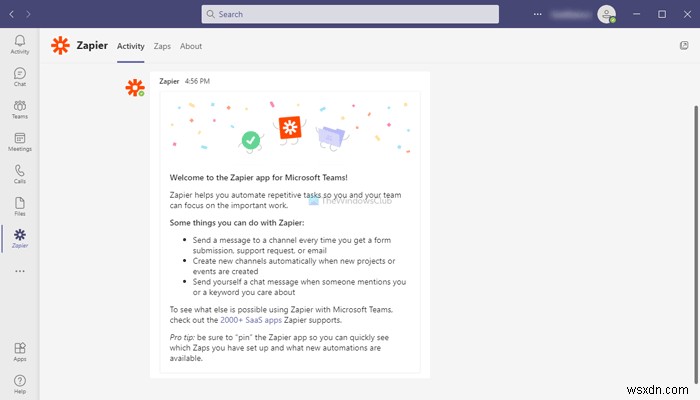The image size is (700, 400).
Task: Pop out the Zapier app window
Action: point(684,46)
